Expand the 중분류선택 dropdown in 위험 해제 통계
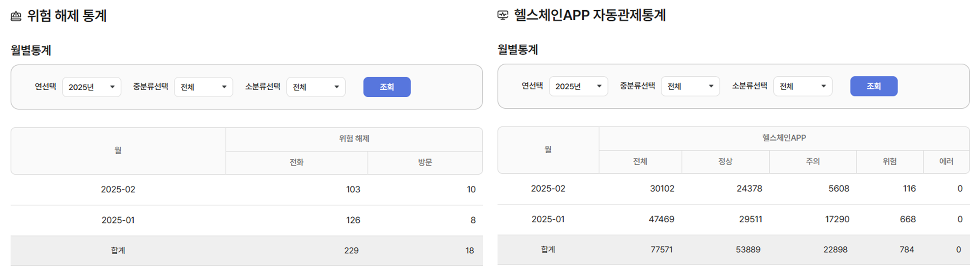The width and height of the screenshot is (980, 280). click(x=204, y=87)
